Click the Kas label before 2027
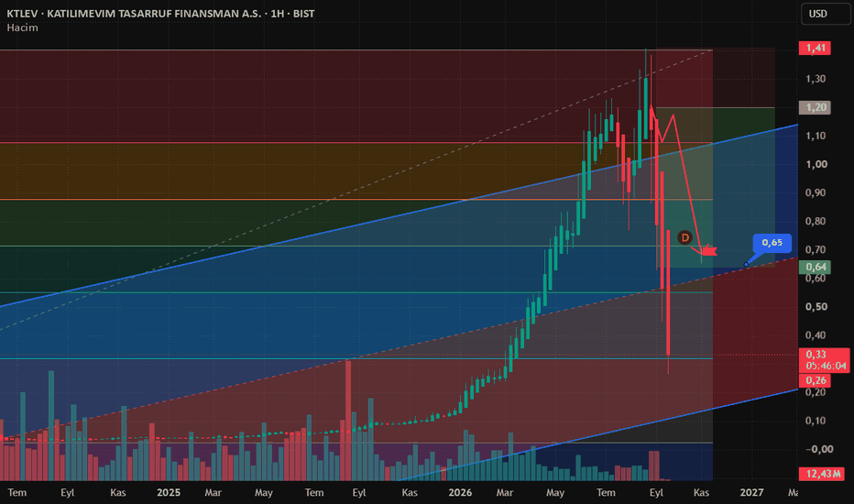Image resolution: width=854 pixels, height=504 pixels. coord(701,493)
